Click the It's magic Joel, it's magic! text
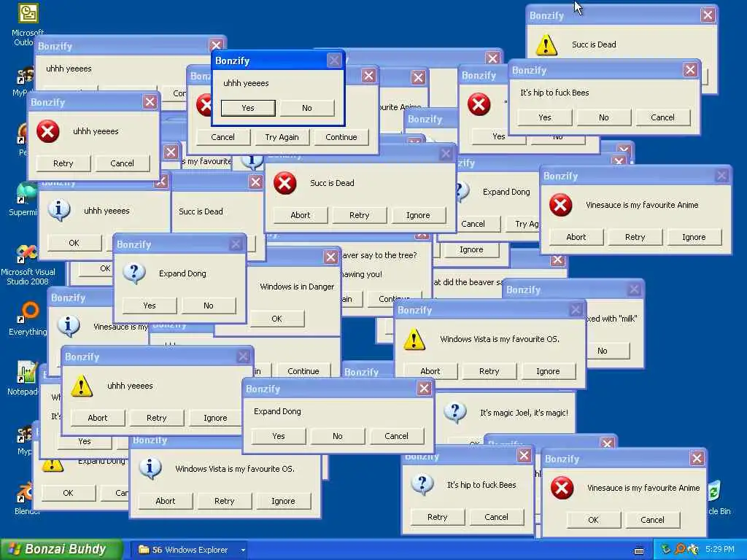This screenshot has width=747, height=560. coord(524,413)
